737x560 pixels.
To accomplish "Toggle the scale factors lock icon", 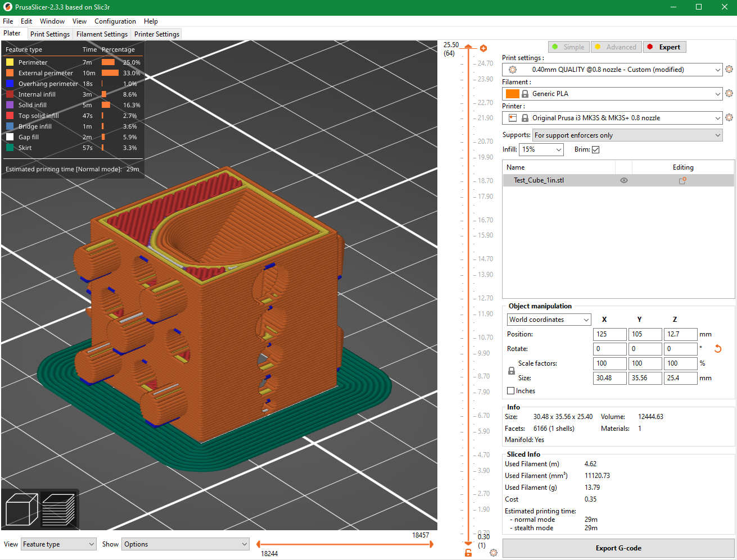I will [x=511, y=371].
